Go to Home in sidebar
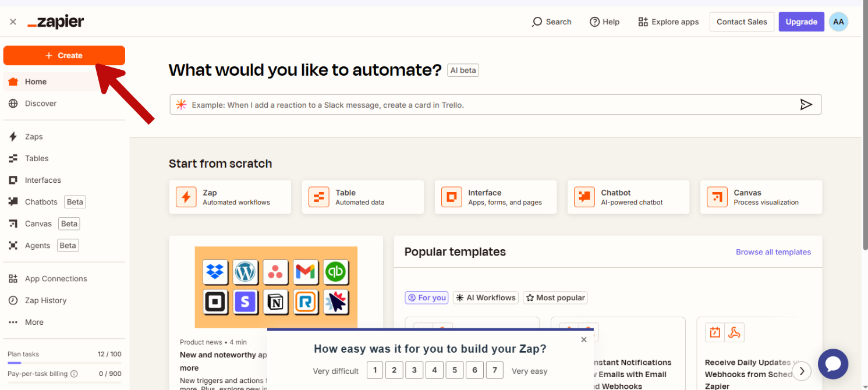 coord(64,81)
